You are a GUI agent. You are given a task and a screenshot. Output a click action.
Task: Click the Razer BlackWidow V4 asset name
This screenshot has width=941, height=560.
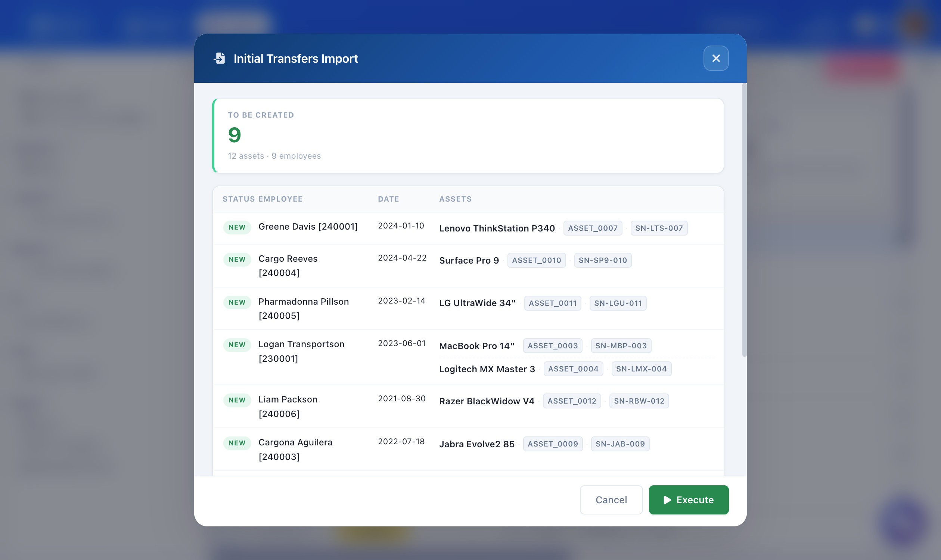click(487, 401)
